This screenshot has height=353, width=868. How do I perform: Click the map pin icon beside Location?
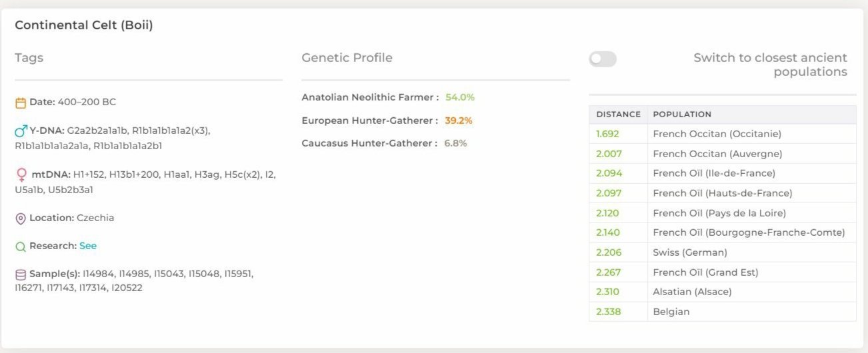21,218
